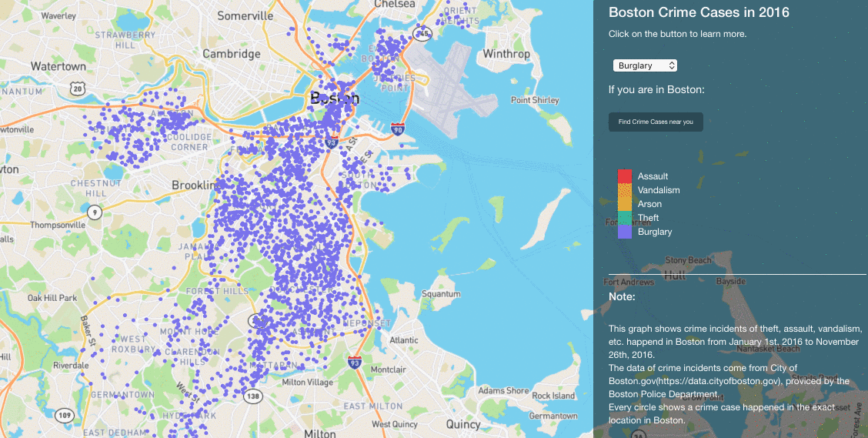This screenshot has width=868, height=438.
Task: Pick the purple Burglary legend swatch
Action: pyautogui.click(x=625, y=232)
